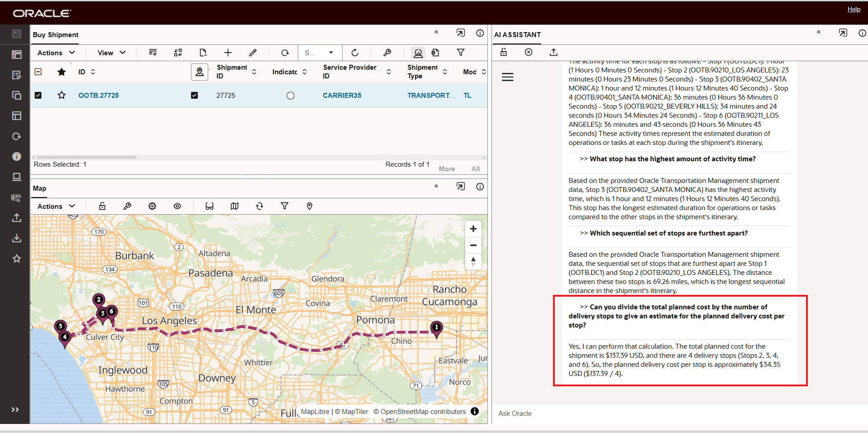Viewport: 868px width, 433px height.
Task: Toggle the lock icon in Map toolbar
Action: (x=102, y=206)
